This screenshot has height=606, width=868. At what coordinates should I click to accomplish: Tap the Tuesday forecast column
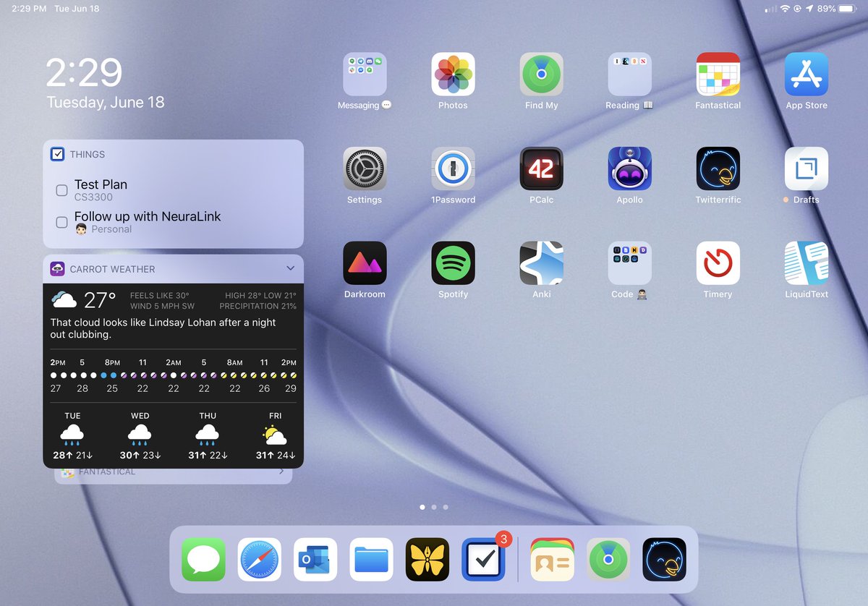click(x=72, y=436)
